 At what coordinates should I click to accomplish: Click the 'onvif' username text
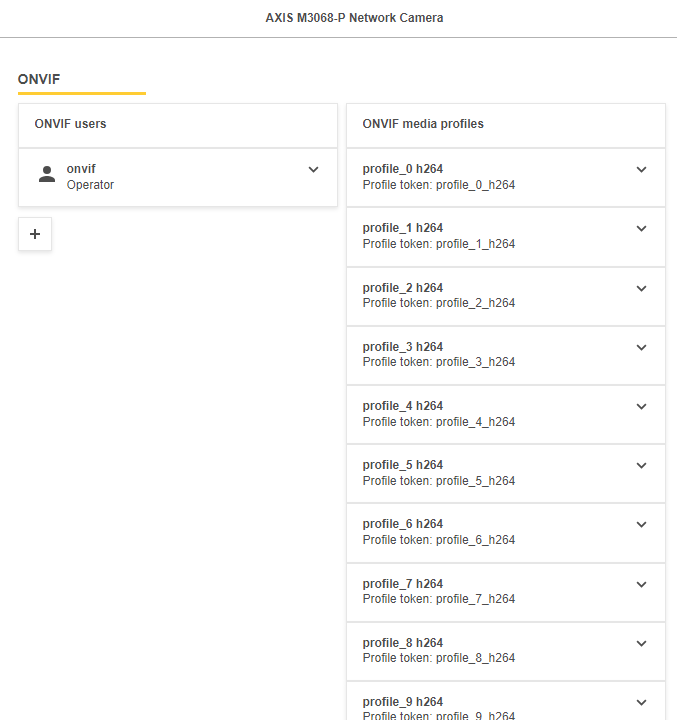(x=81, y=169)
